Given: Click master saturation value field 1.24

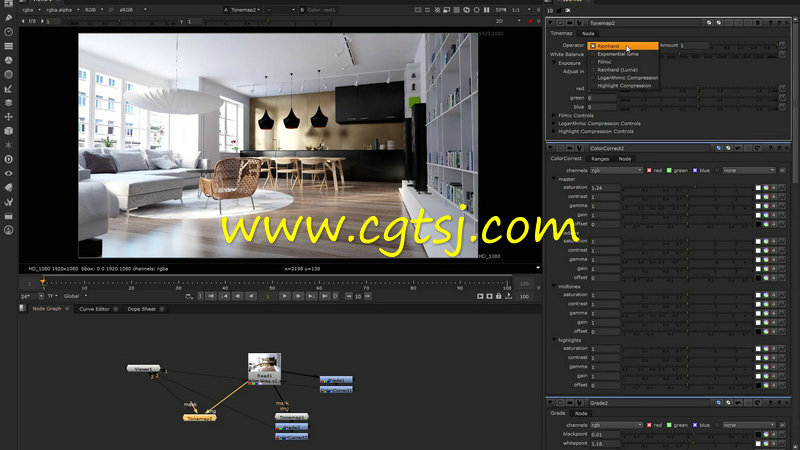Looking at the screenshot, I should (x=605, y=188).
